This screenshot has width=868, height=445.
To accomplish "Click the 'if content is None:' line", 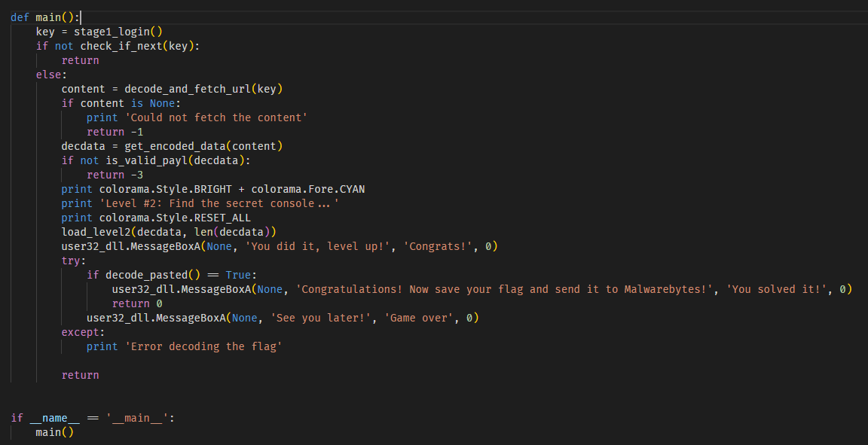I will point(121,103).
